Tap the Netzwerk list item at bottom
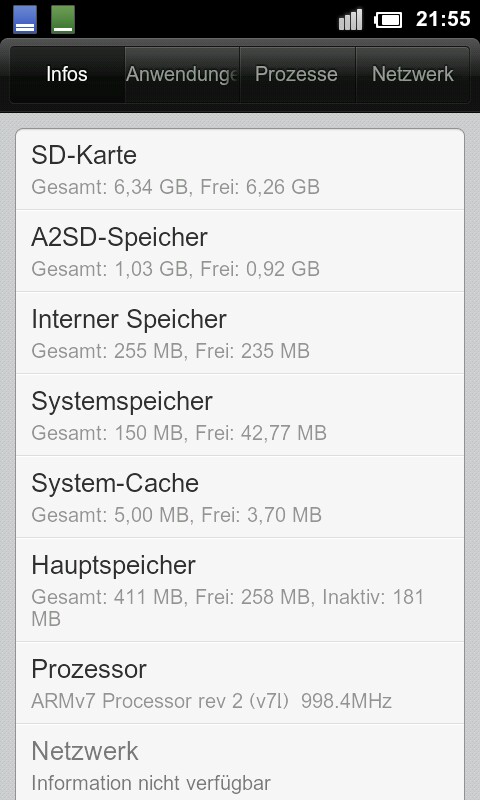This screenshot has width=480, height=800. (x=240, y=762)
